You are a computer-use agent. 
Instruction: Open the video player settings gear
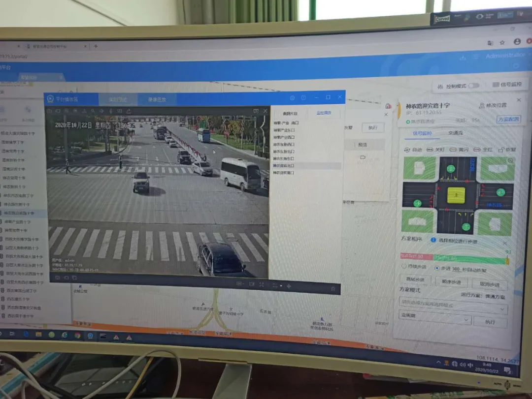tap(292, 98)
